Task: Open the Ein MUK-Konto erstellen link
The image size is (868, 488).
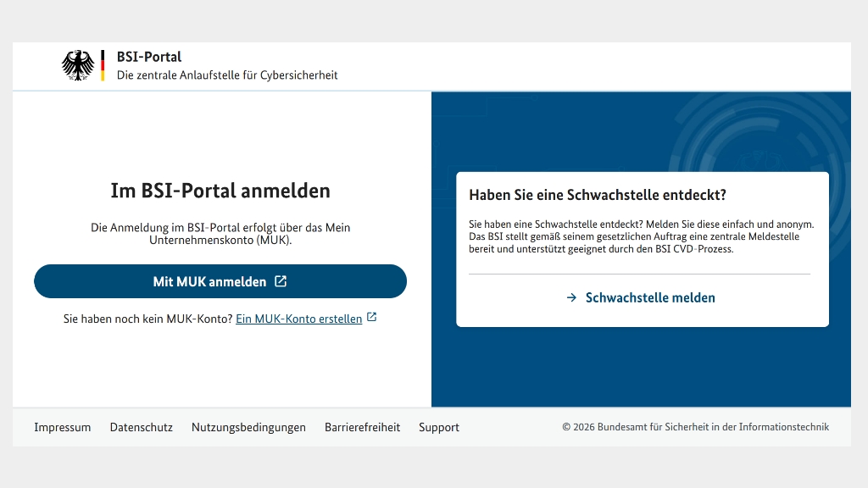Action: coord(298,319)
